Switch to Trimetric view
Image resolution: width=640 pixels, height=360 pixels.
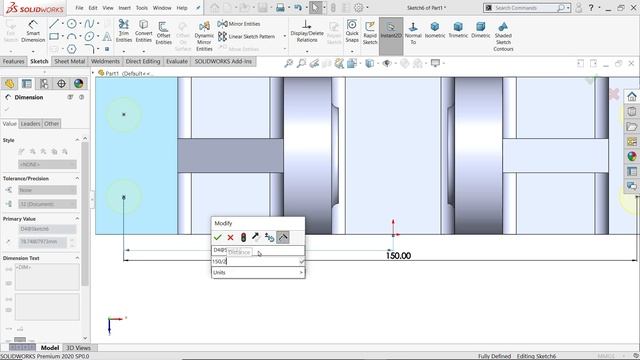tap(458, 30)
